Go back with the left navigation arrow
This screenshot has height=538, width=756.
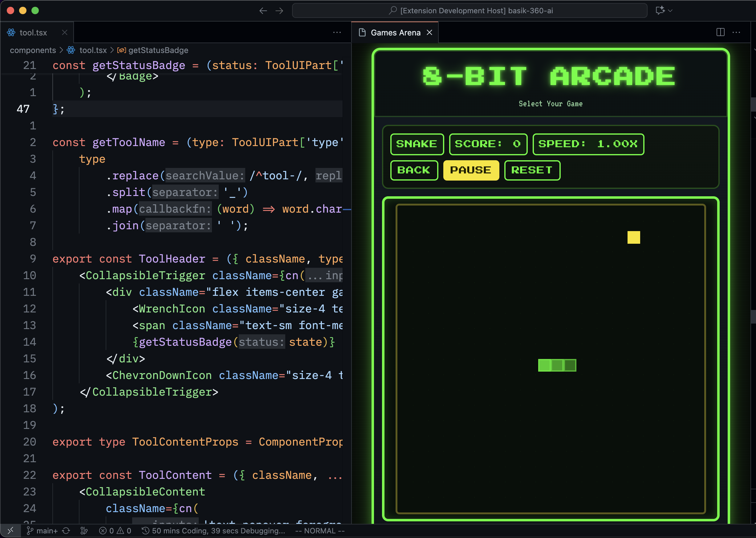click(x=263, y=10)
